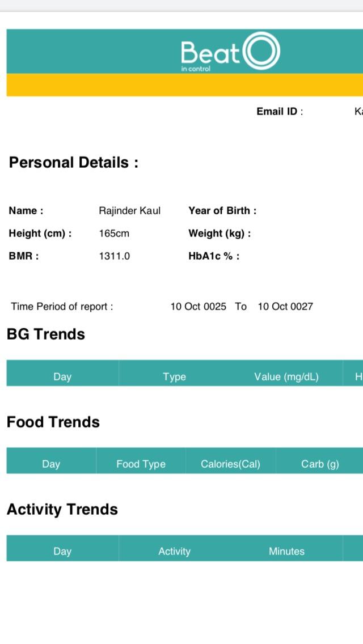Click the Food Type column header
Screen dimensions: 363x644
pyautogui.click(x=141, y=464)
